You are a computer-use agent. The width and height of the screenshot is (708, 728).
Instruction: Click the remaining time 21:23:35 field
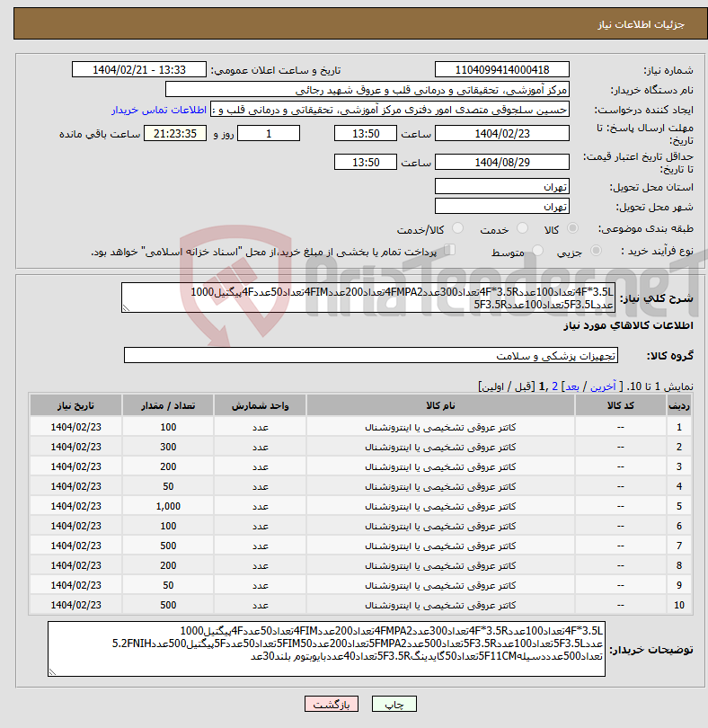click(x=175, y=133)
